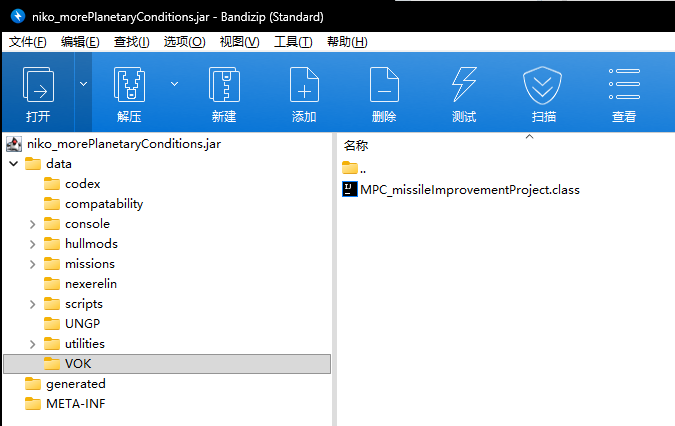Click the codex folder icon

[x=52, y=184]
